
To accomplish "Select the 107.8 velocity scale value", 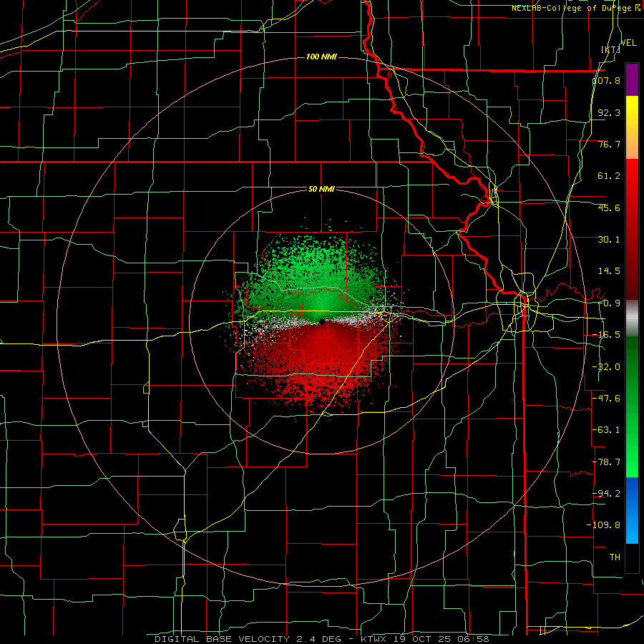I will click(x=607, y=80).
